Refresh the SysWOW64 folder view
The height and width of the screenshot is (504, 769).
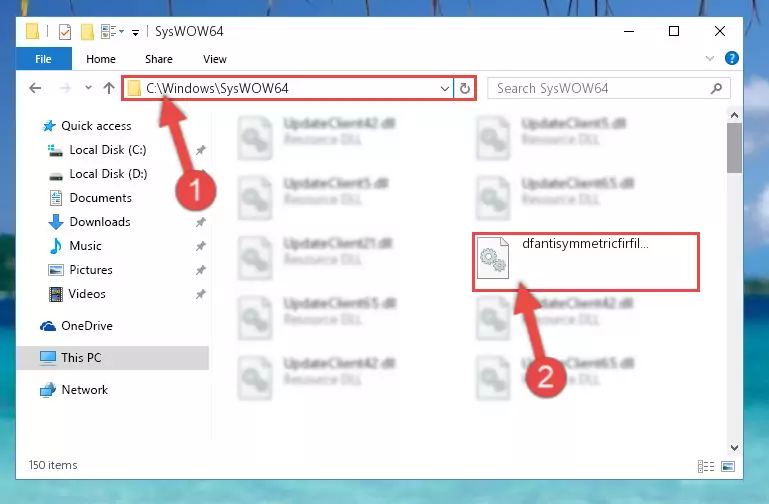[464, 89]
